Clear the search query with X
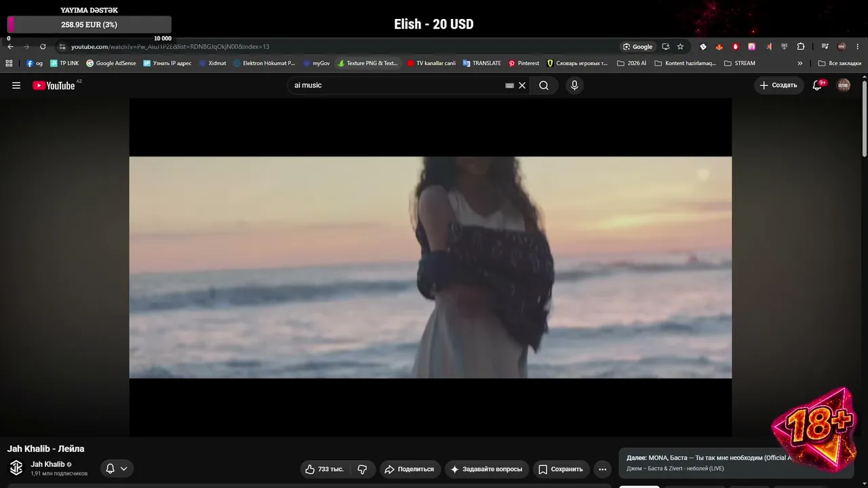The width and height of the screenshot is (868, 488). point(522,85)
